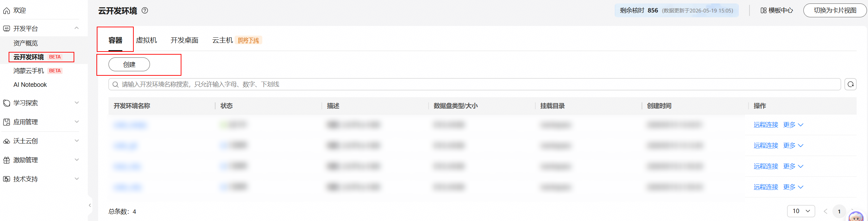Screen dimensions: 868x221
Task: Go to previous page with left arrow
Action: point(825,211)
